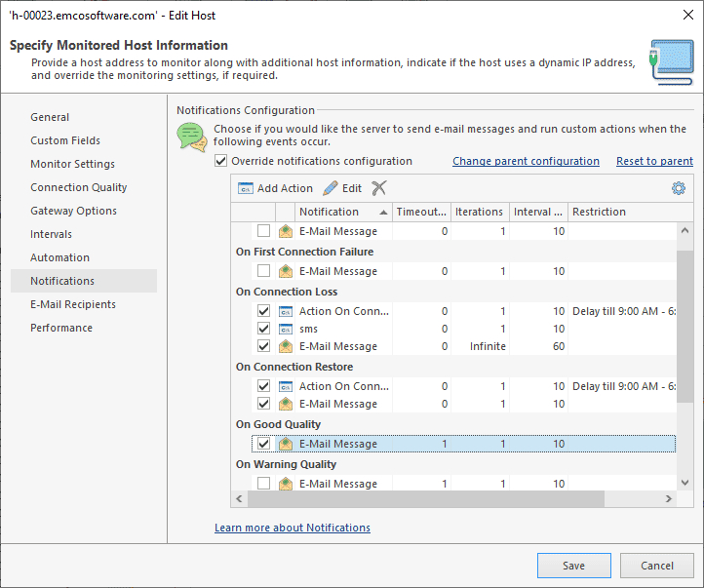Click the horizontal scrollbar thumb

point(426,498)
